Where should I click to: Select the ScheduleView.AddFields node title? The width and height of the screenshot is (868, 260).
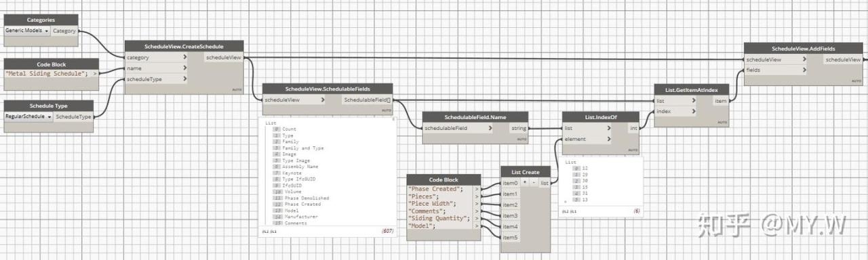pos(803,48)
